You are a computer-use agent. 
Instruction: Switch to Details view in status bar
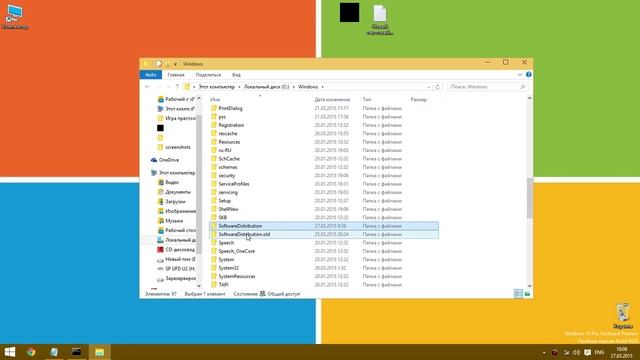coord(518,294)
